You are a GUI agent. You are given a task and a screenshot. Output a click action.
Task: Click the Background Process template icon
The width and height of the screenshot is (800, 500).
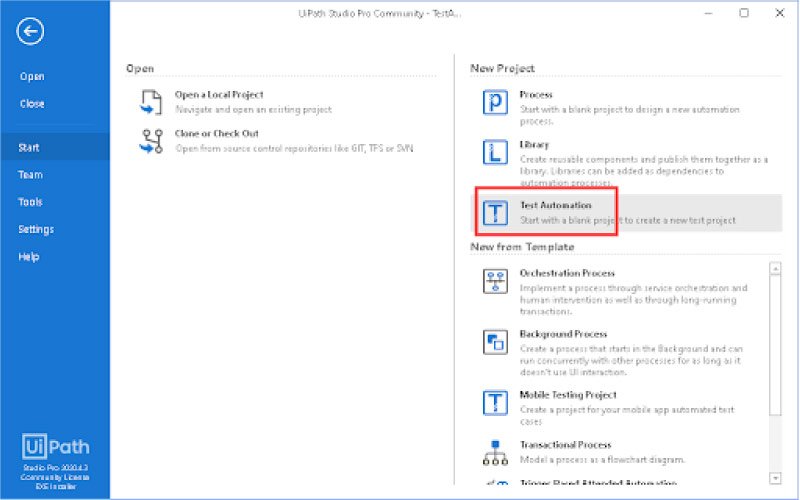point(495,341)
